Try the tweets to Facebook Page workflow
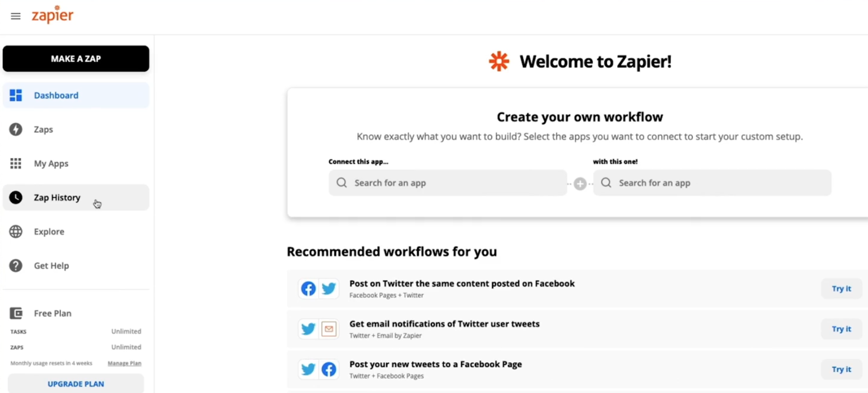This screenshot has height=393, width=868. pos(841,369)
